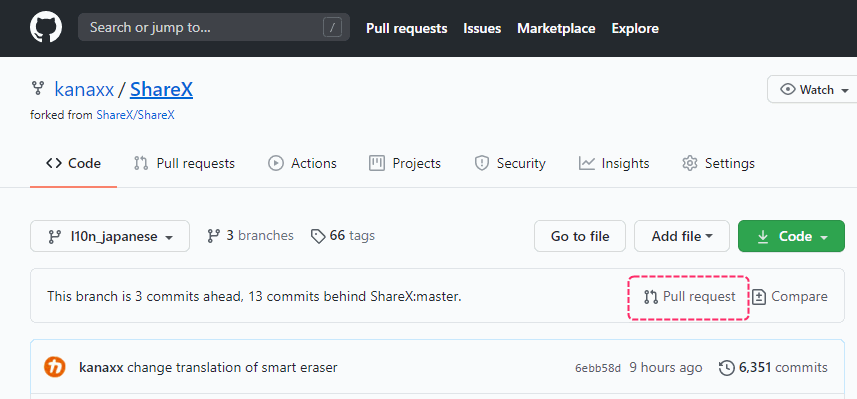Click the fork icon beside kanaxx
The image size is (857, 399).
(38, 87)
